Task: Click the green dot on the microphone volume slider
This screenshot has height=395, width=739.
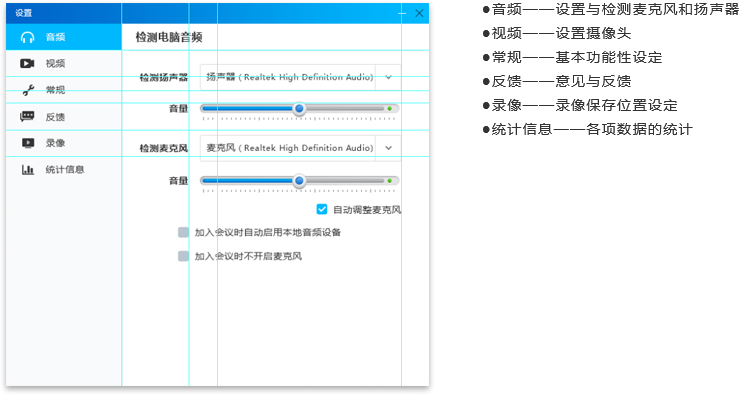Action: 389,181
